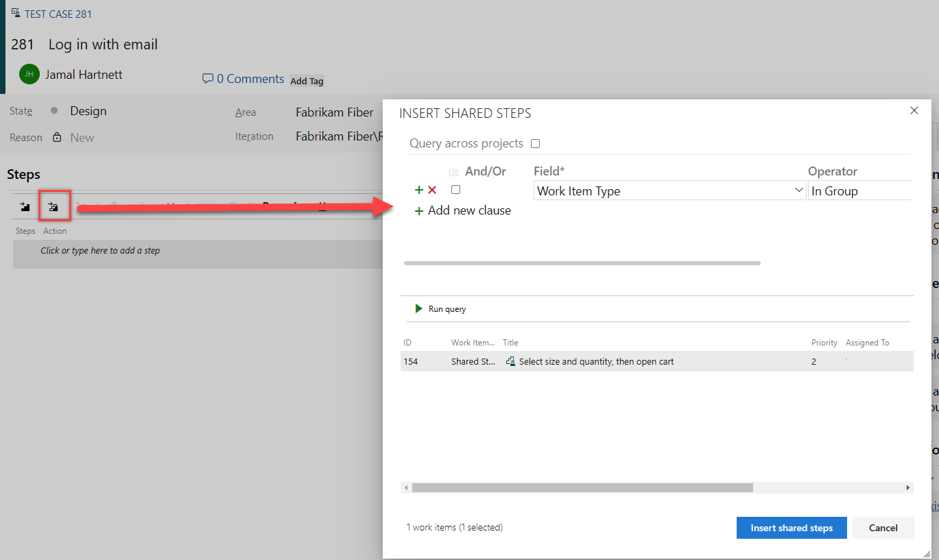
Task: Click the results grid horizontal scrollbar thumb
Action: click(x=582, y=488)
